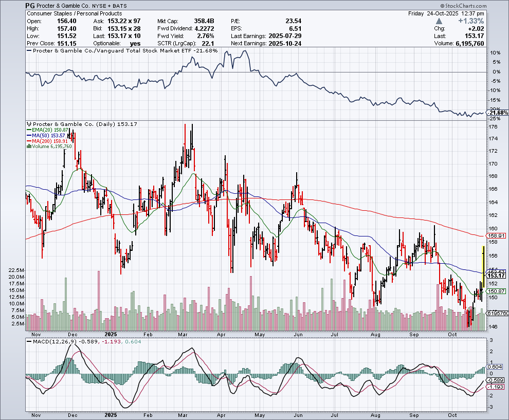Click the 2025 year label on time axis
Image resolution: width=509 pixels, height=420 pixels.
pos(112,414)
